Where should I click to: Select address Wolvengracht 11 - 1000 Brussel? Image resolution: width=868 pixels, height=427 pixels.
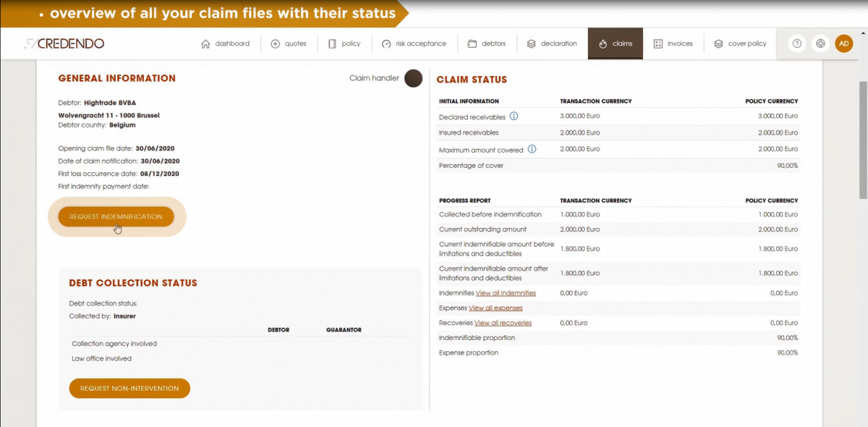[109, 115]
